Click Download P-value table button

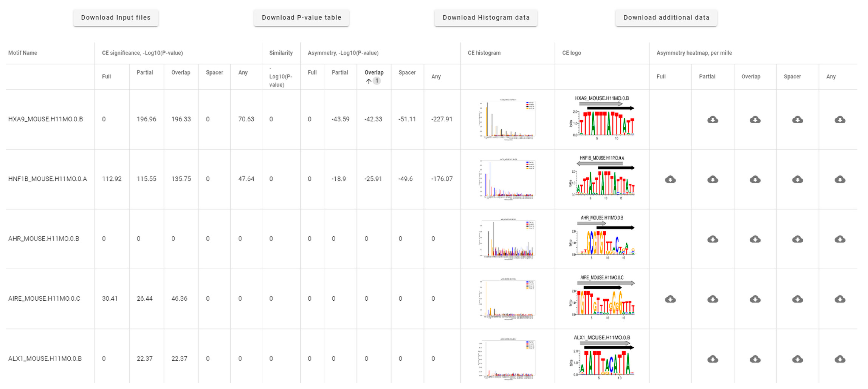click(x=301, y=17)
